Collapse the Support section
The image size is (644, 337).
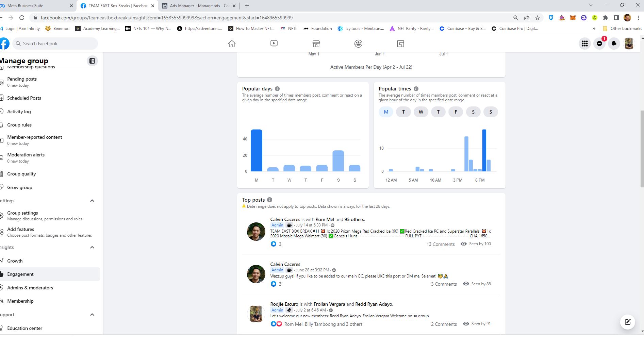coord(92,315)
